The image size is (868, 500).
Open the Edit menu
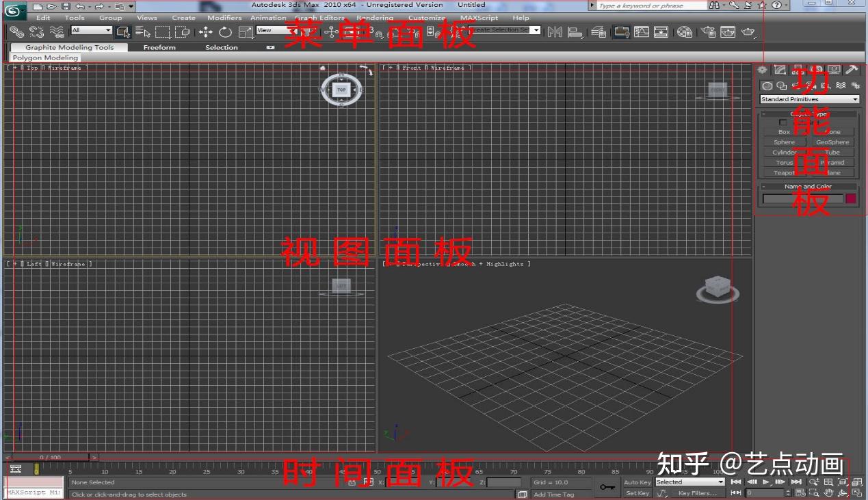click(43, 18)
